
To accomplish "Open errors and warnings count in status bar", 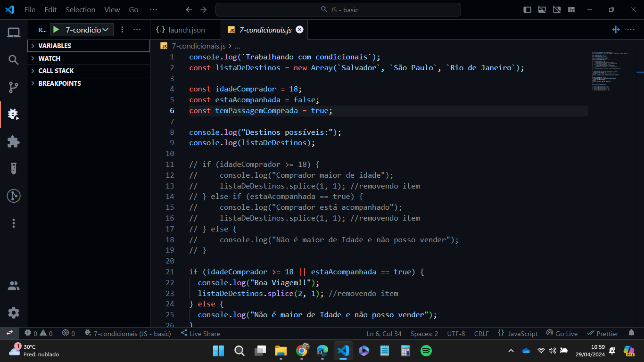I will pyautogui.click(x=39, y=333).
